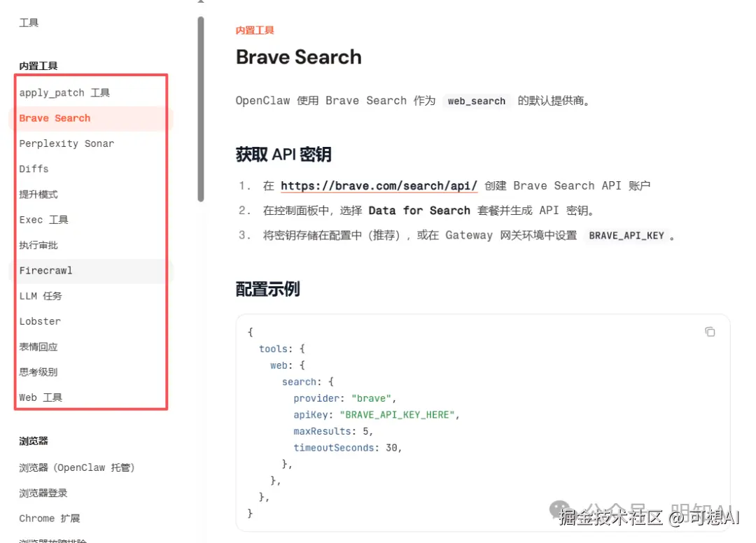
Task: Click the web_search inline code
Action: [477, 101]
